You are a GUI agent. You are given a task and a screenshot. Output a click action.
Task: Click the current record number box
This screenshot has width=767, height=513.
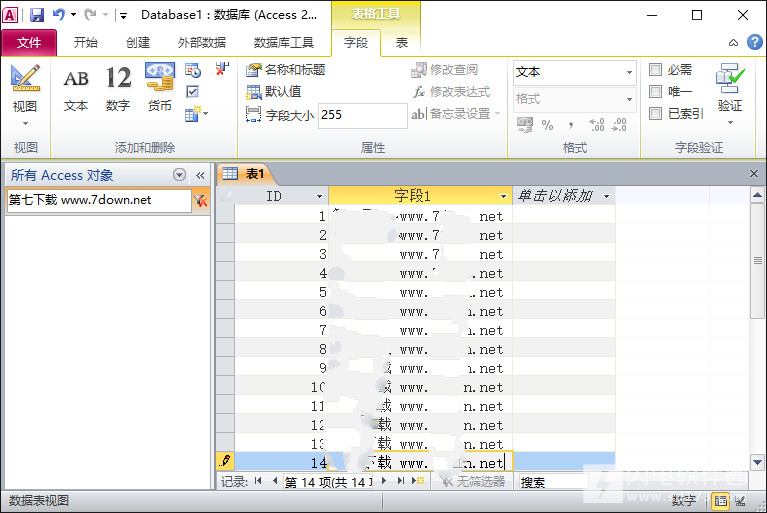coord(328,482)
